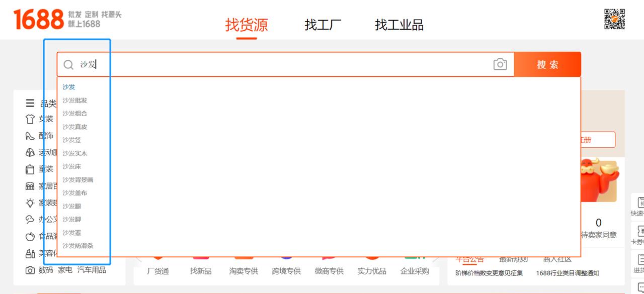Click the 配饰 high-heel category icon
Image resolution: width=644 pixels, height=294 pixels.
[29, 136]
